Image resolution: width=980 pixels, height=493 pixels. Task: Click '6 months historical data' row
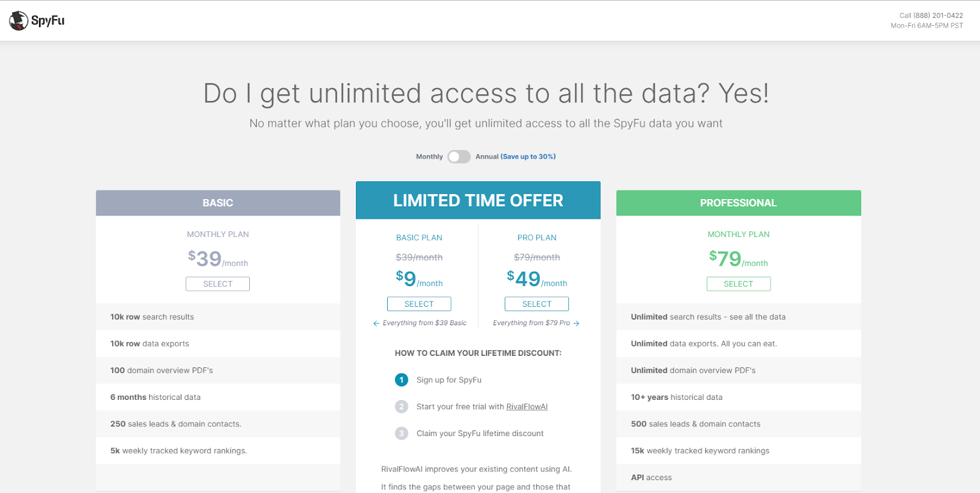coord(218,397)
